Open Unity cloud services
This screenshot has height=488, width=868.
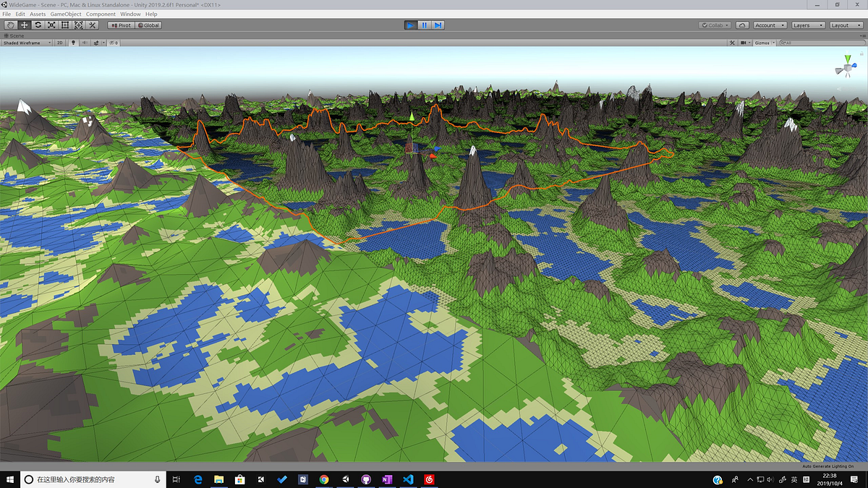(x=742, y=25)
